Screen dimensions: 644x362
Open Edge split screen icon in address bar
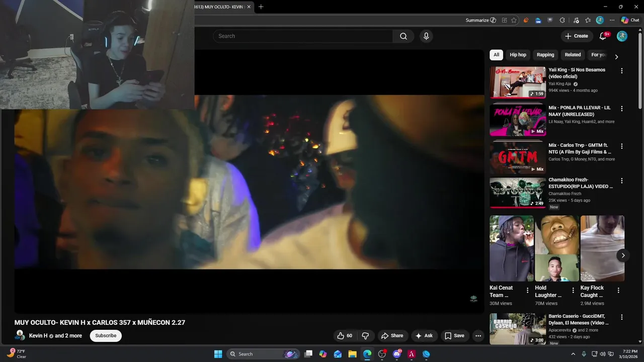[504, 20]
